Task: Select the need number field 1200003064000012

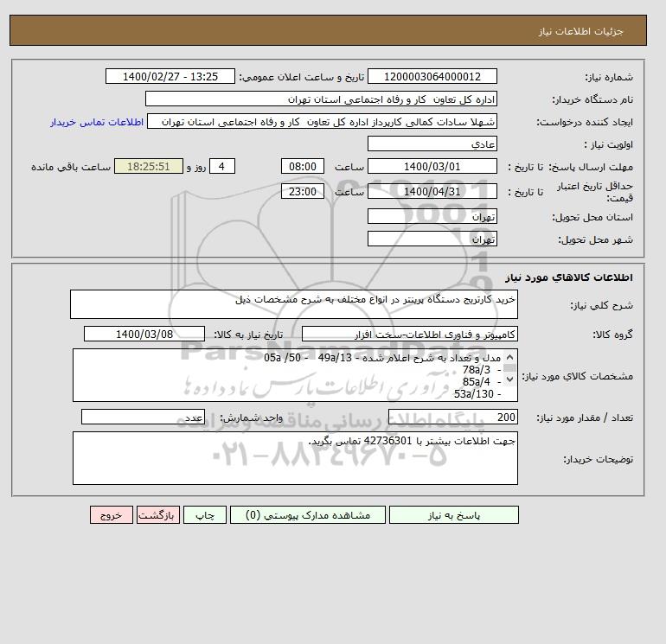Action: tap(432, 76)
